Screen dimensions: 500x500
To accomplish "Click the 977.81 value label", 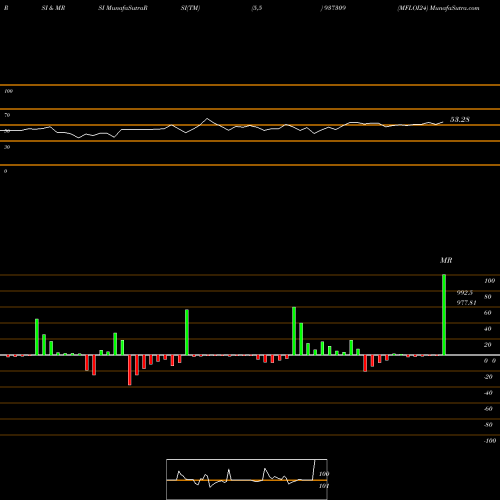I will (466, 303).
